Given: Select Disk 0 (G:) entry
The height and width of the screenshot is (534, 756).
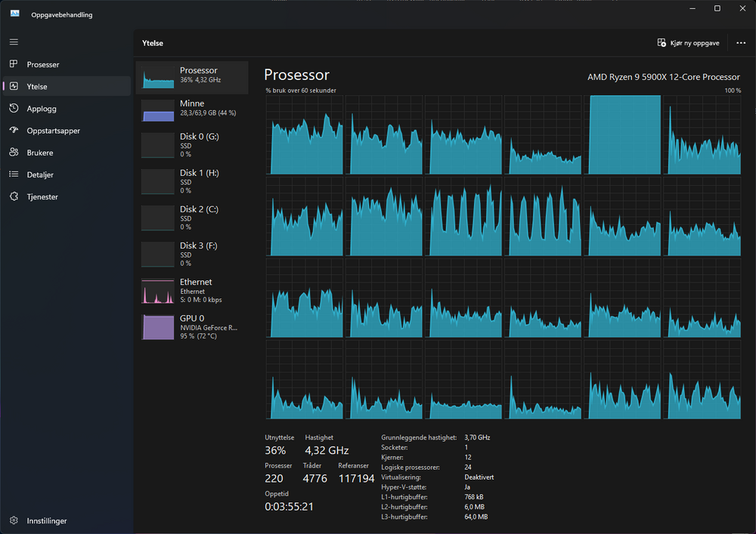Looking at the screenshot, I should click(x=192, y=144).
